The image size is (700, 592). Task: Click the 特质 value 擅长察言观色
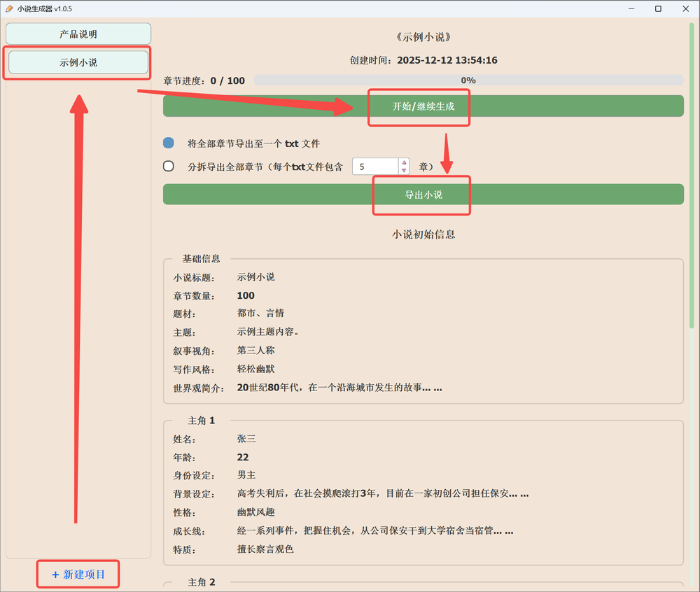click(x=265, y=549)
